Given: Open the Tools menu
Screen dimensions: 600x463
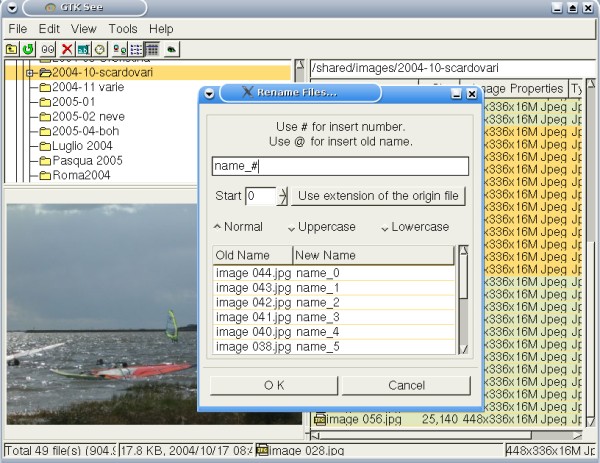Looking at the screenshot, I should pos(123,29).
